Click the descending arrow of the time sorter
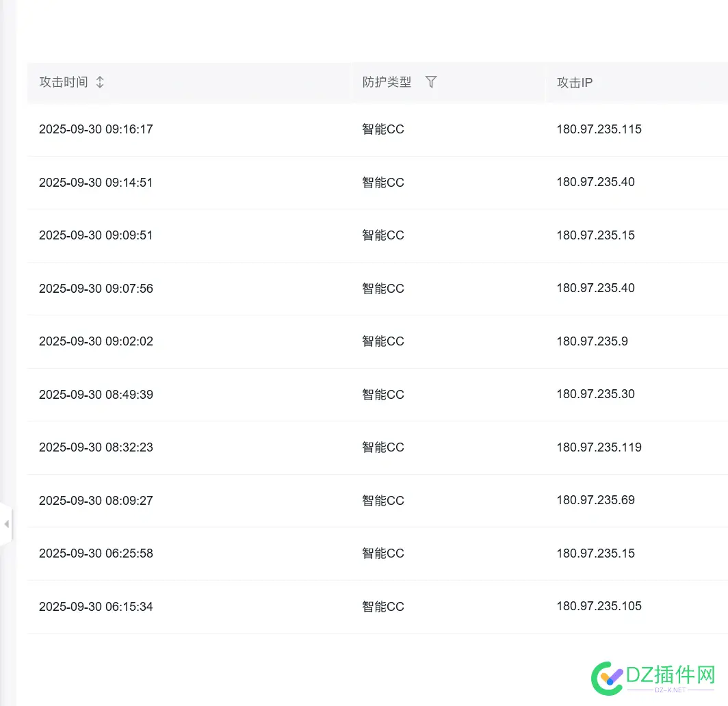 [x=99, y=86]
